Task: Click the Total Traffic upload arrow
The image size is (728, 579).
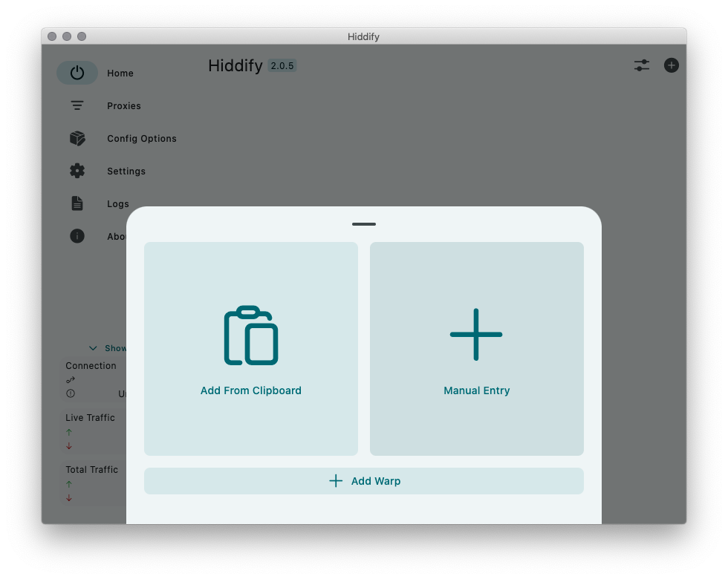Action: click(x=69, y=484)
